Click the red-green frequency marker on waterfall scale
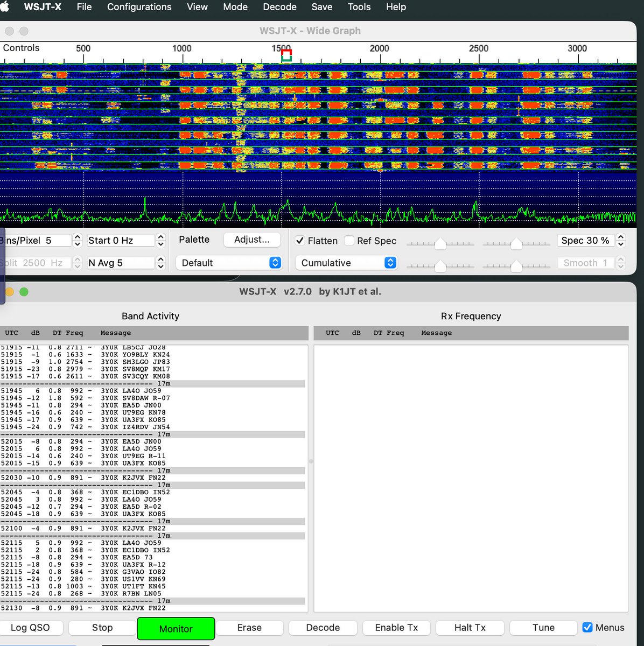Viewport: 644px width, 646px height. [x=286, y=55]
